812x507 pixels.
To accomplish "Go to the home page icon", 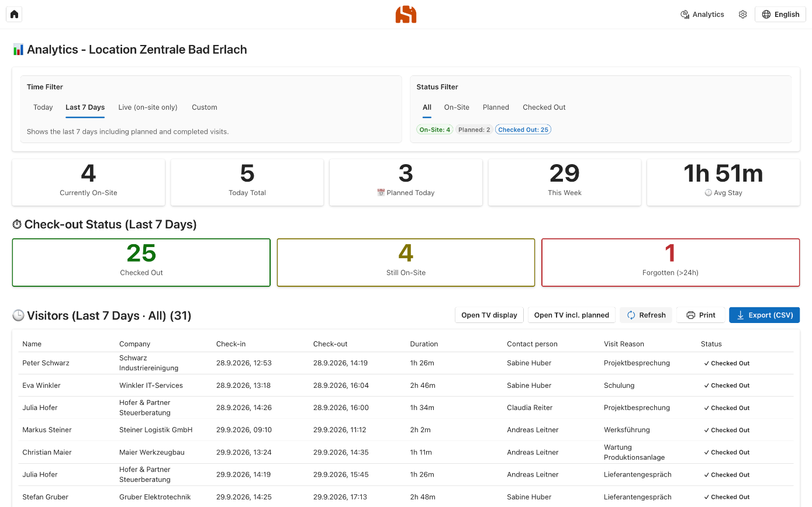I will pos(14,15).
